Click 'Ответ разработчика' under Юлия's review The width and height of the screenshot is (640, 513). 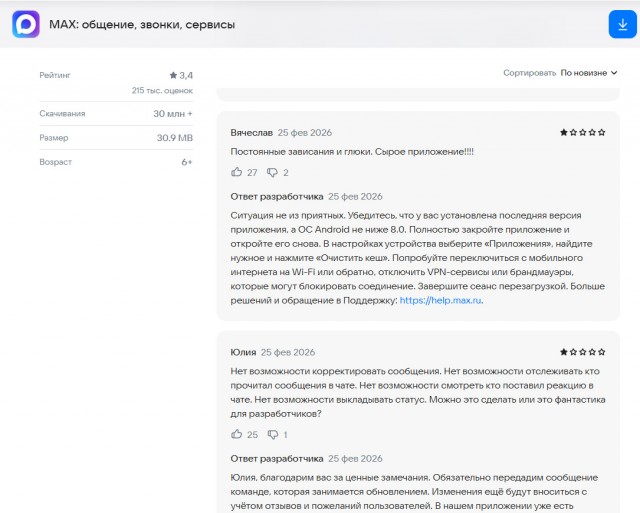coord(277,459)
